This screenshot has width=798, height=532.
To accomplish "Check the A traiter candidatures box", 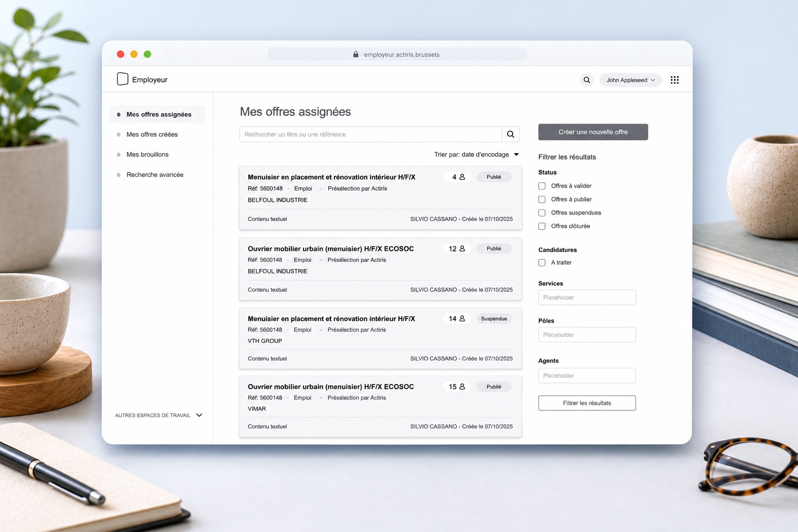I will point(542,263).
